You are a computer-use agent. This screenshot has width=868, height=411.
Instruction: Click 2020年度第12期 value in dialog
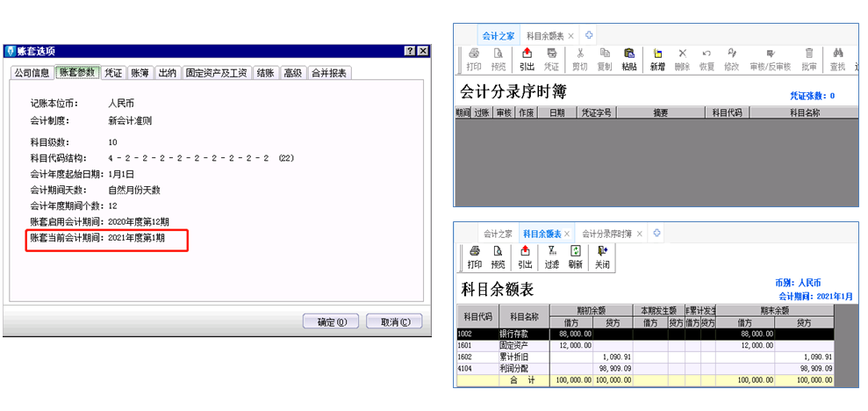(139, 221)
